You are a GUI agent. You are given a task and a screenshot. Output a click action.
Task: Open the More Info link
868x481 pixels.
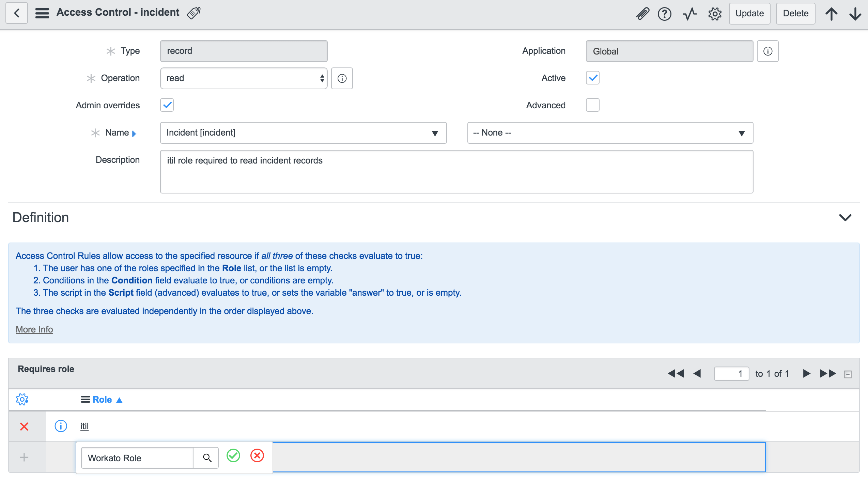pyautogui.click(x=34, y=329)
